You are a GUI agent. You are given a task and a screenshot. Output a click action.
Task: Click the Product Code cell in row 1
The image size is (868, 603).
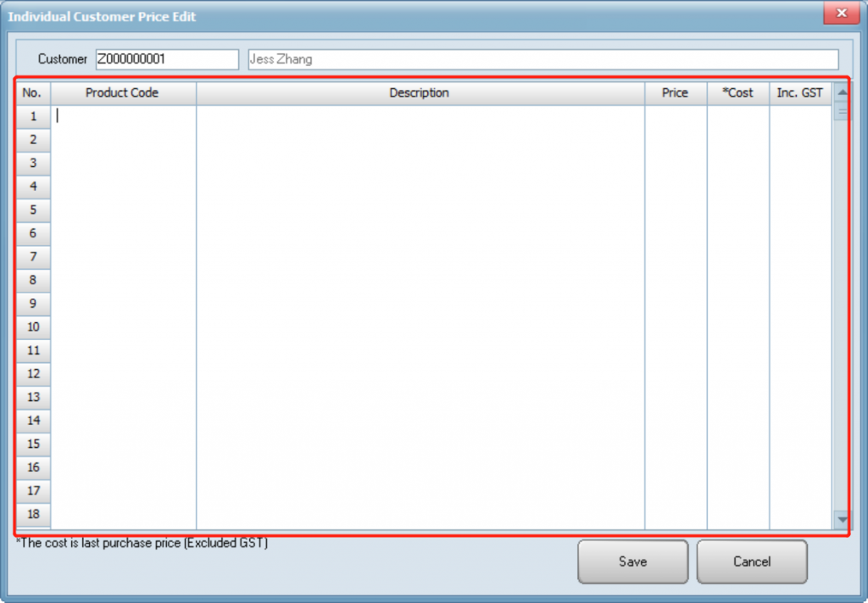click(123, 116)
